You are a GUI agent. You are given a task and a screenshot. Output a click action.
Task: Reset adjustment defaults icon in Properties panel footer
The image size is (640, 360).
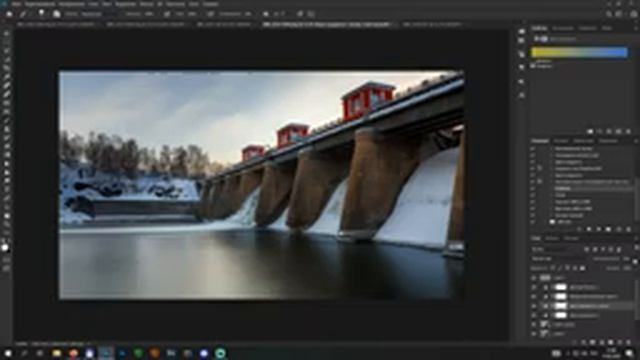click(609, 131)
